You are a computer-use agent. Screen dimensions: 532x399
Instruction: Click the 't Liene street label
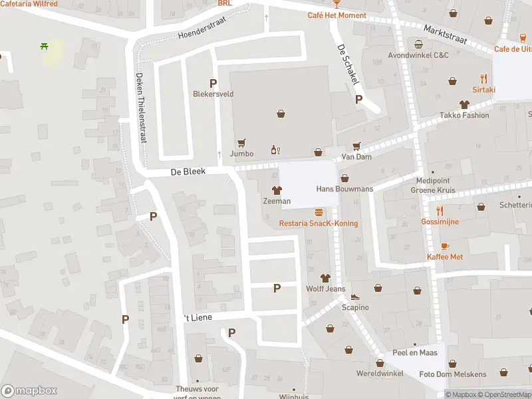pos(198,318)
